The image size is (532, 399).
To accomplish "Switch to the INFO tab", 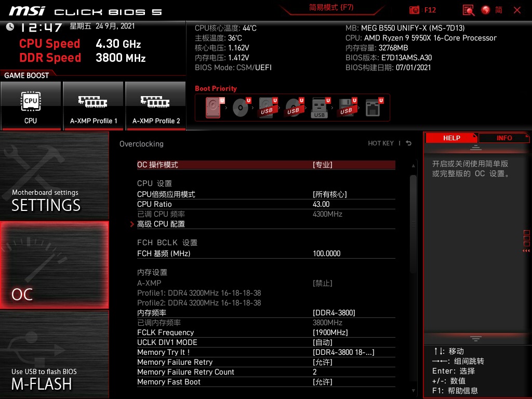I will (504, 138).
